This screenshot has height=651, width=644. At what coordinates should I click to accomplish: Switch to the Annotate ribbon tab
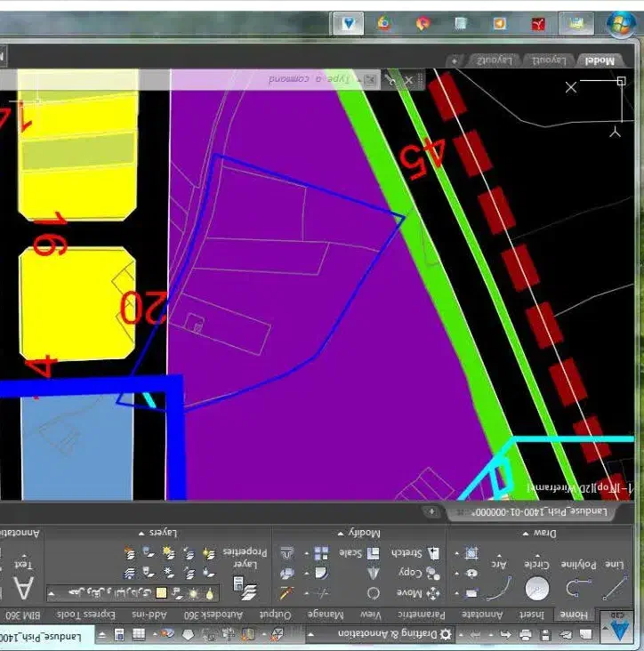click(x=485, y=615)
